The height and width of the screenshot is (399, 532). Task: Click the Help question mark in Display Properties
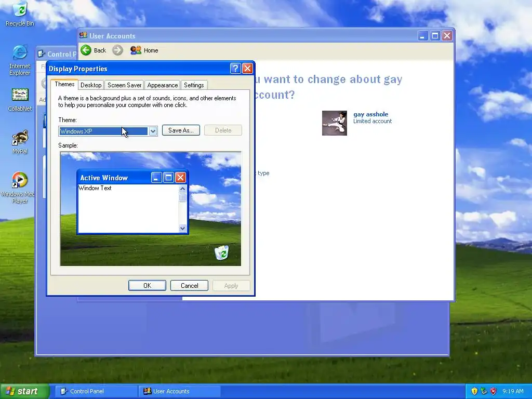[235, 69]
